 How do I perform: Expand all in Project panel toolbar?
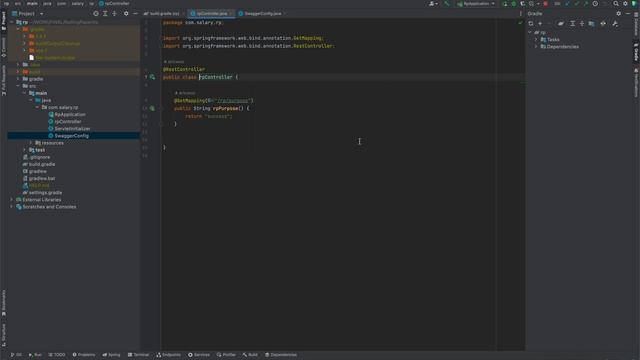[x=105, y=13]
